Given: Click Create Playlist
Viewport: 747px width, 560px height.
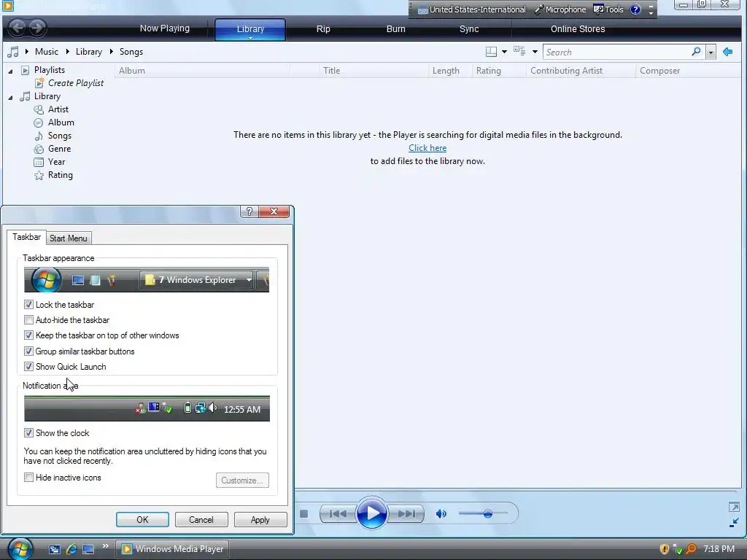Looking at the screenshot, I should (x=75, y=83).
